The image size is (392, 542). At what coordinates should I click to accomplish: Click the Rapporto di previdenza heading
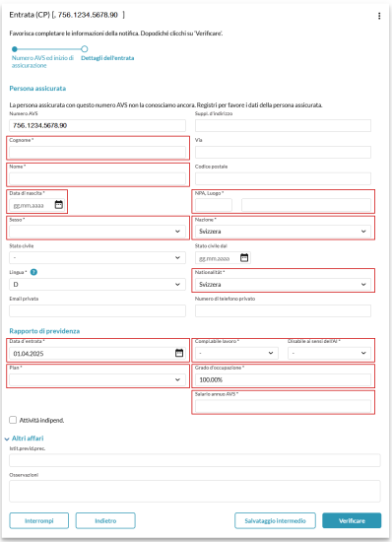point(44,331)
